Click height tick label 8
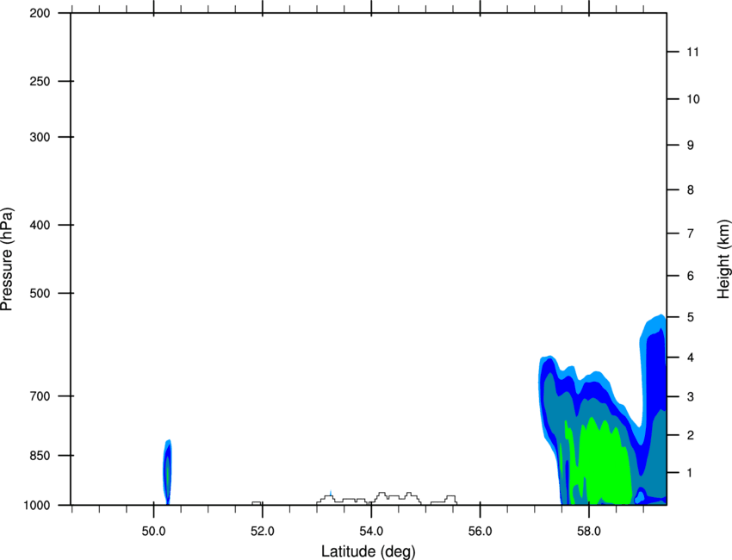The width and height of the screenshot is (732, 560). coord(691,190)
